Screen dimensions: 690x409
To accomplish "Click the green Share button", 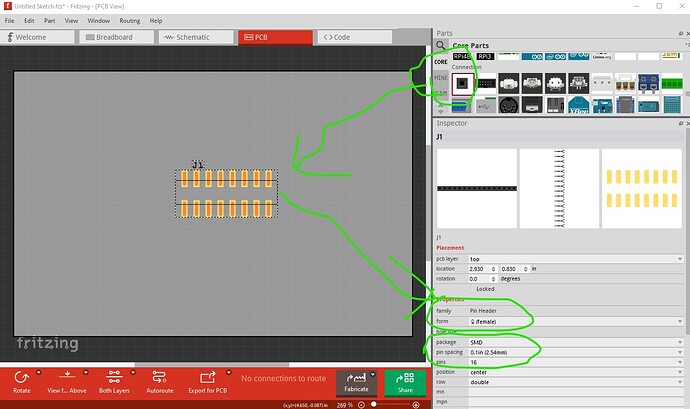I will [x=405, y=382].
